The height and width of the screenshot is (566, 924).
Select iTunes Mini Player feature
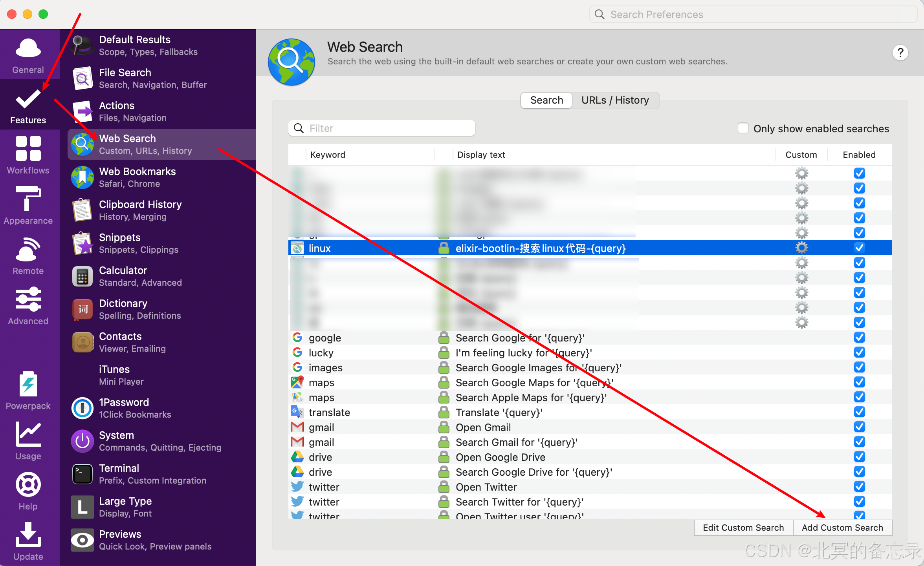(162, 375)
